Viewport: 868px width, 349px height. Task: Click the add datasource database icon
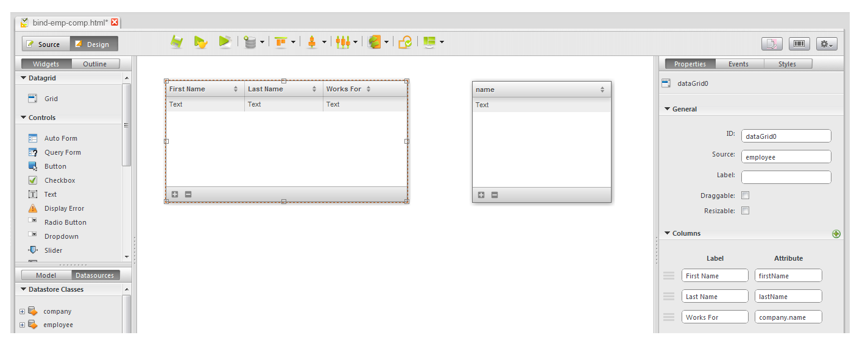click(x=250, y=42)
